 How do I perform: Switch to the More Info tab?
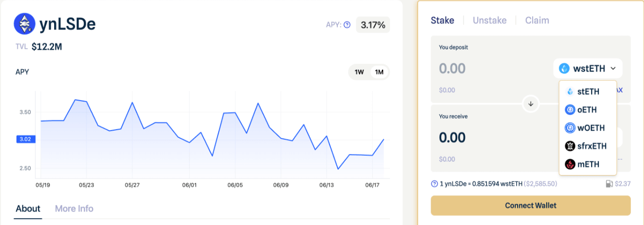point(74,209)
